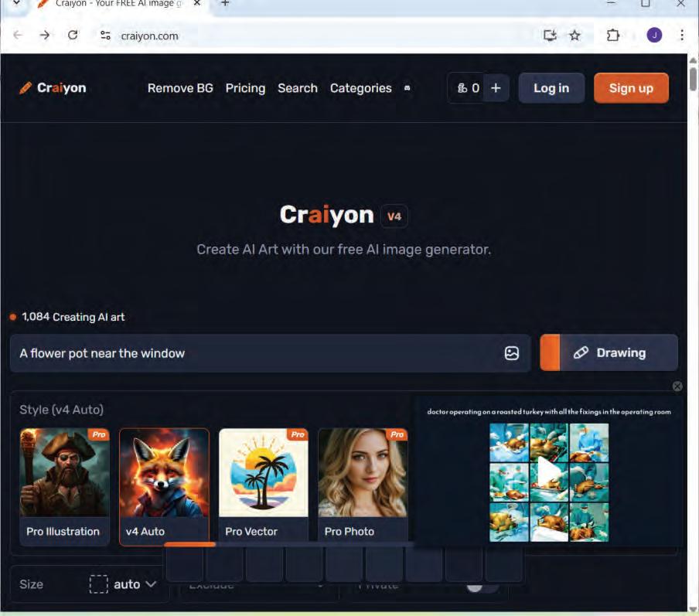Click the browser back arrow

click(17, 35)
